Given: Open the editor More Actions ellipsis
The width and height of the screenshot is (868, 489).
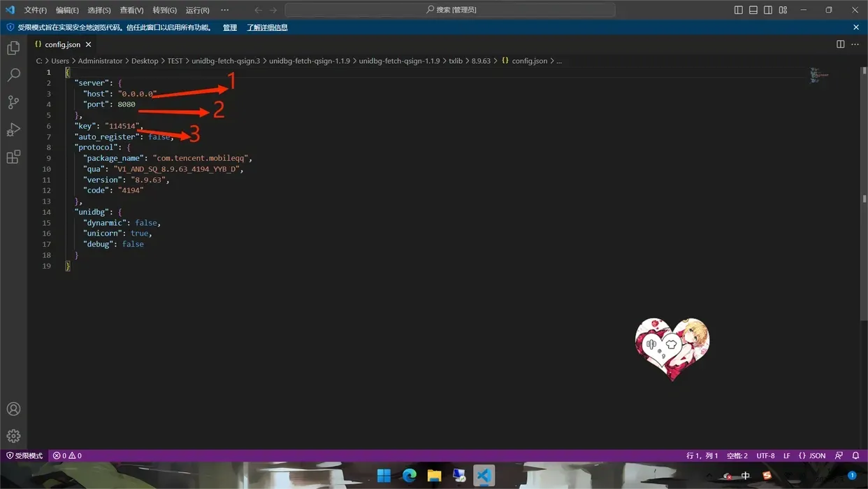Looking at the screenshot, I should pyautogui.click(x=855, y=44).
